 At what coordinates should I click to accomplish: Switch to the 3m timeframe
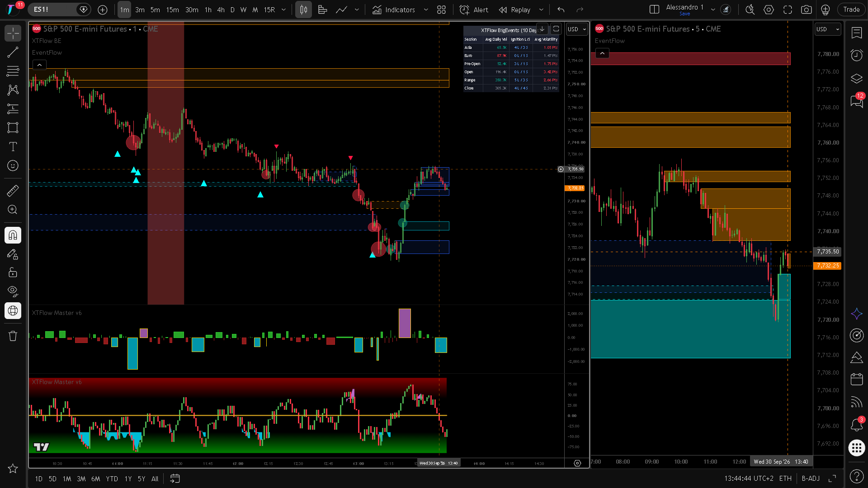[x=140, y=9]
